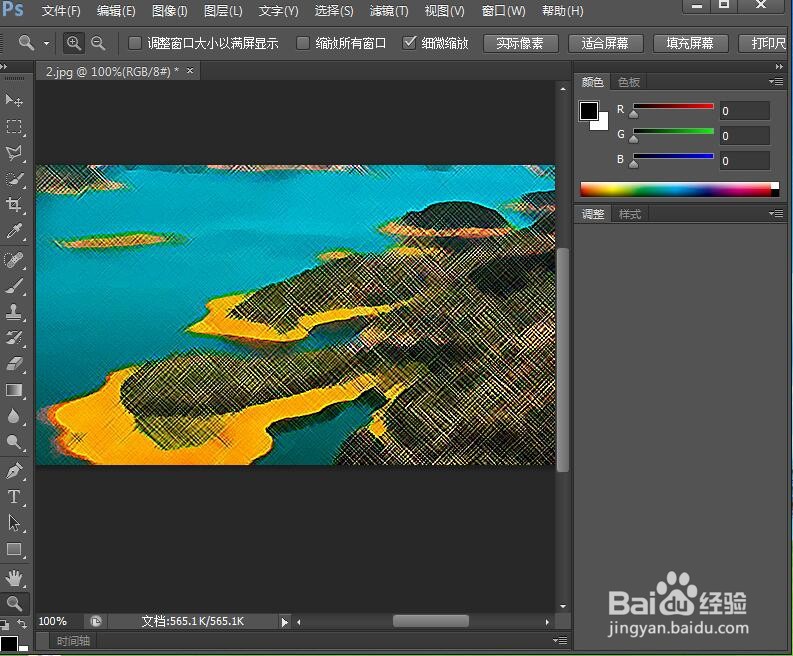Viewport: 793px width, 656px height.
Task: Select the Pen tool
Action: pyautogui.click(x=14, y=471)
